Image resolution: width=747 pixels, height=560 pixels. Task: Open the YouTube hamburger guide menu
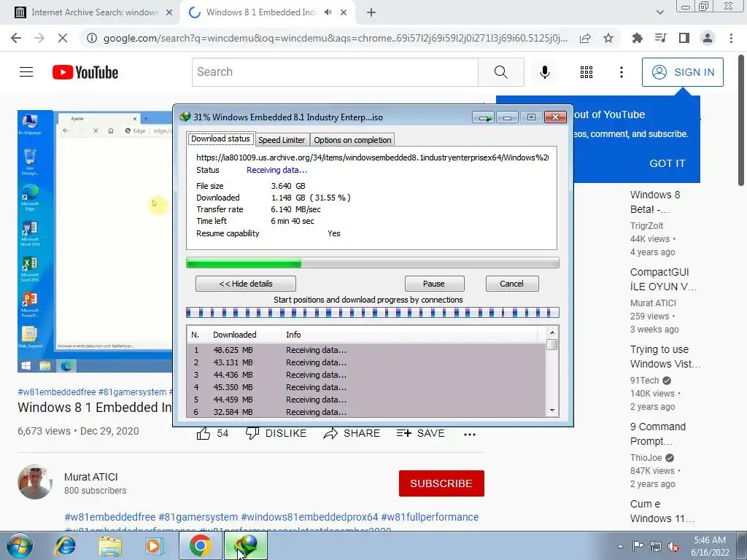click(x=26, y=72)
